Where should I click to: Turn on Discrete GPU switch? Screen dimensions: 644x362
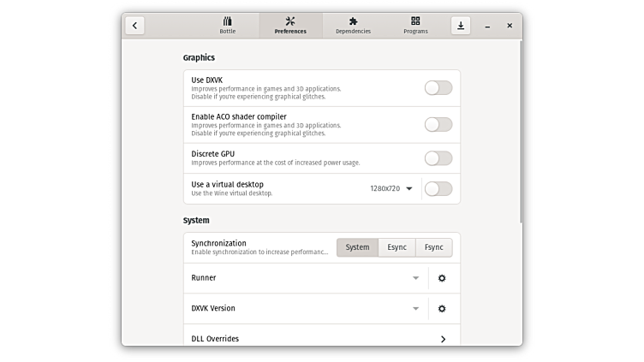click(438, 157)
